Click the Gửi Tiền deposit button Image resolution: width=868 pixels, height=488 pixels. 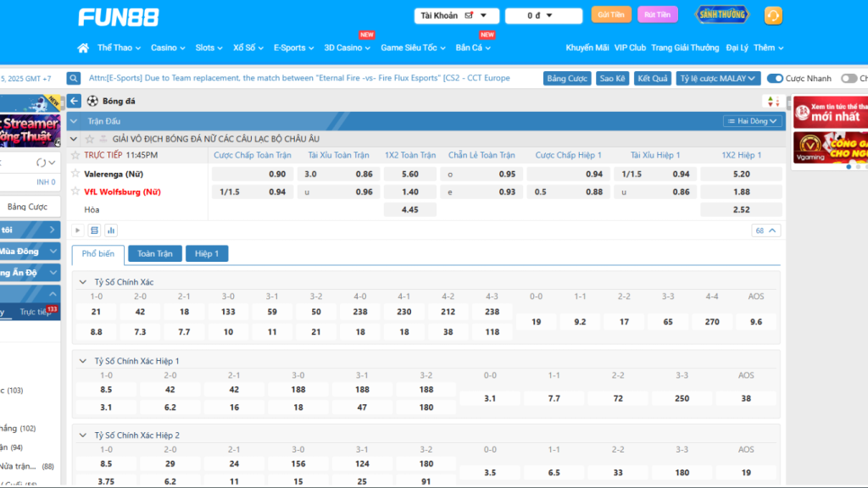click(x=610, y=15)
